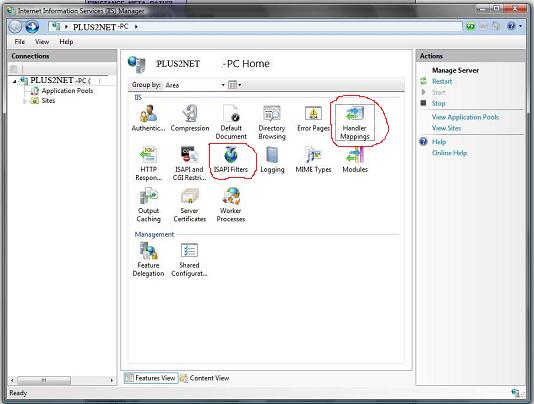The width and height of the screenshot is (534, 404).
Task: Click Stop in Actions pane
Action: [438, 103]
